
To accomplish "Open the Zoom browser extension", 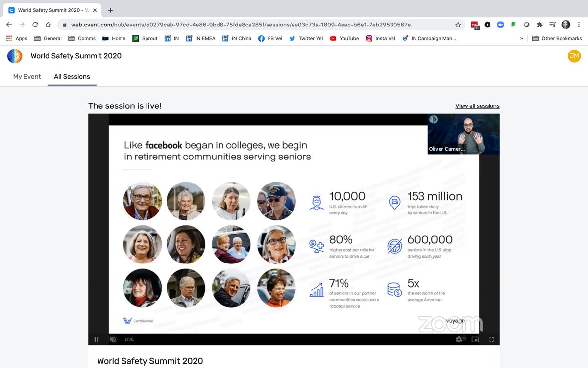I will [x=500, y=25].
